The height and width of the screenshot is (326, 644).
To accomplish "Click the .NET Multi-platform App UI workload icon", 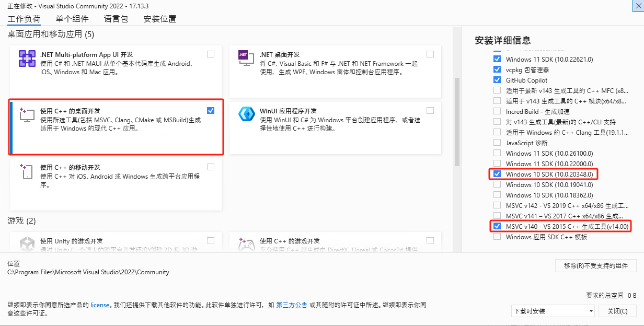I will (27, 59).
